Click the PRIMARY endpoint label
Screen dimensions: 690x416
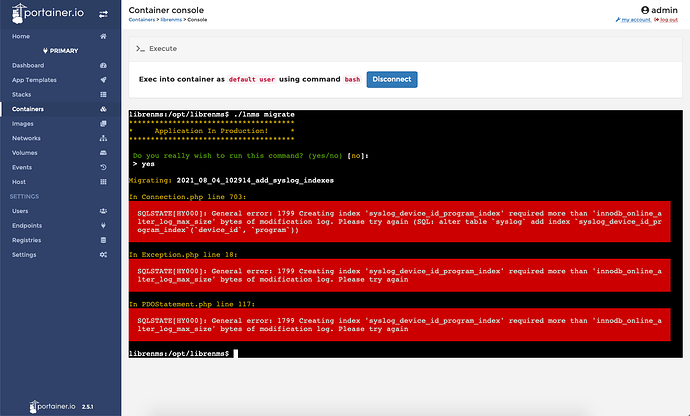tap(64, 51)
